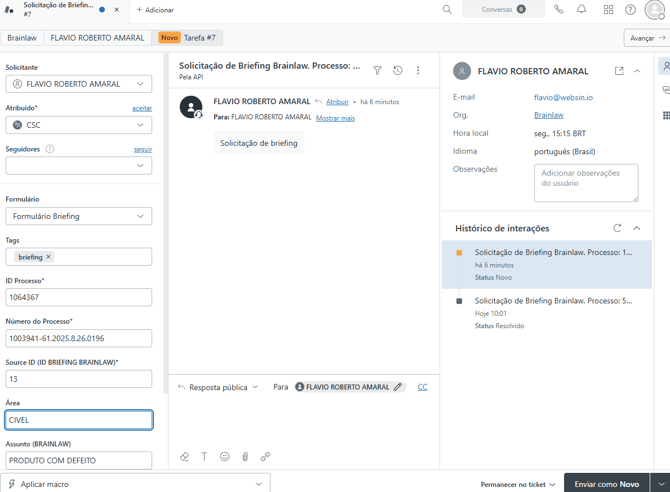Open the phone call icon

pos(559,10)
